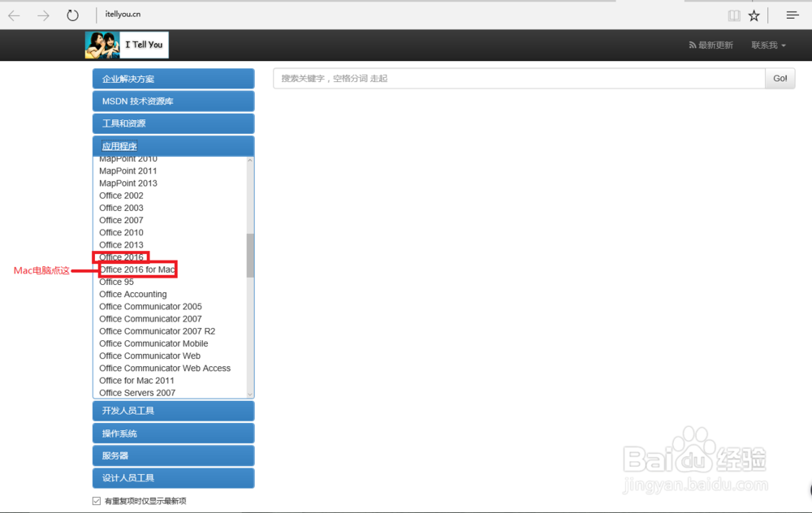This screenshot has width=812, height=513.
Task: Toggle 有重复项时仅显示最新项 checkbox
Action: pos(97,501)
